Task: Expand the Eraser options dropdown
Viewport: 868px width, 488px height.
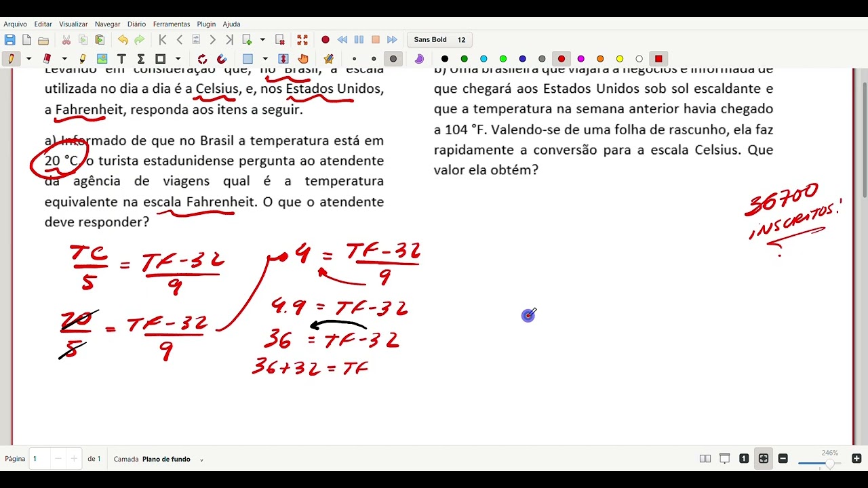Action: [x=64, y=59]
